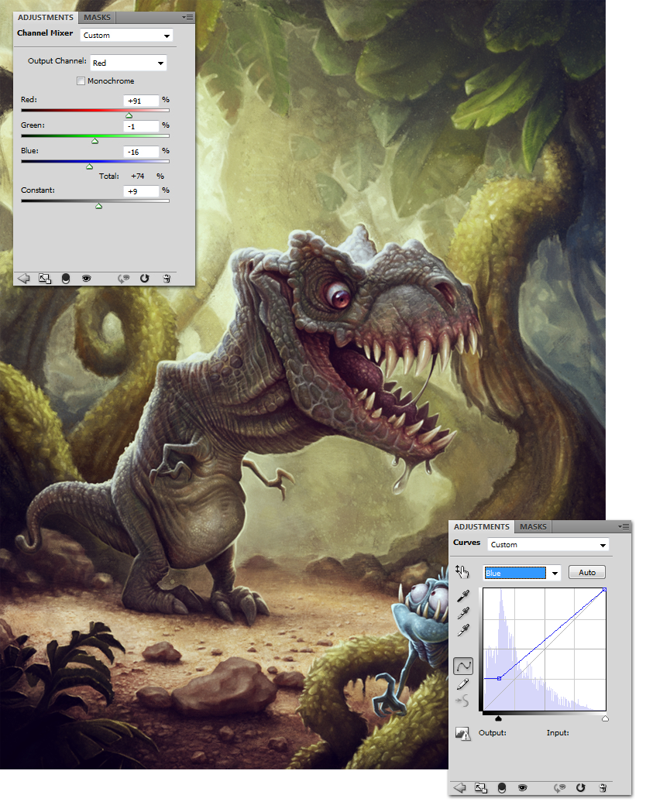
Task: Delete the Channel Mixer adjustment layer with trash icon
Action: pos(167,279)
